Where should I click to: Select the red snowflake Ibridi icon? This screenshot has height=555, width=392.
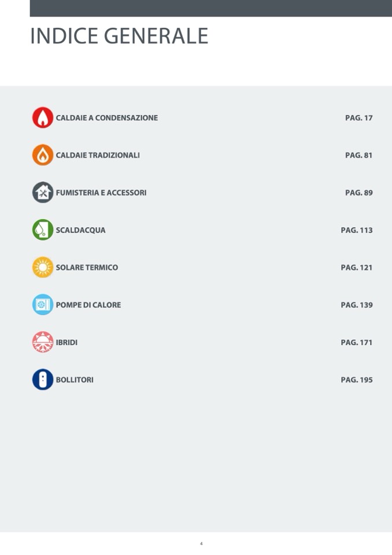[43, 342]
